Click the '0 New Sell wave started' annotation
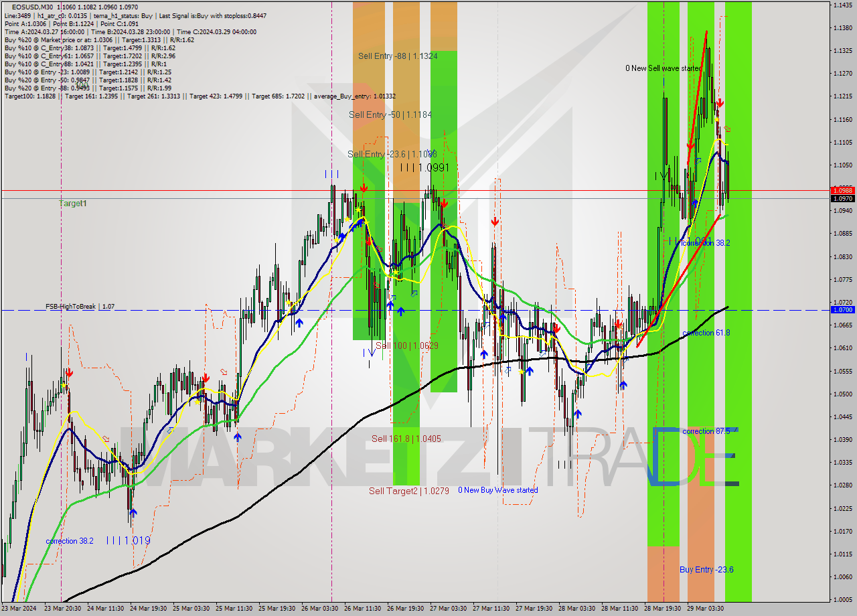Viewport: 857px width, 616px height. click(x=664, y=68)
